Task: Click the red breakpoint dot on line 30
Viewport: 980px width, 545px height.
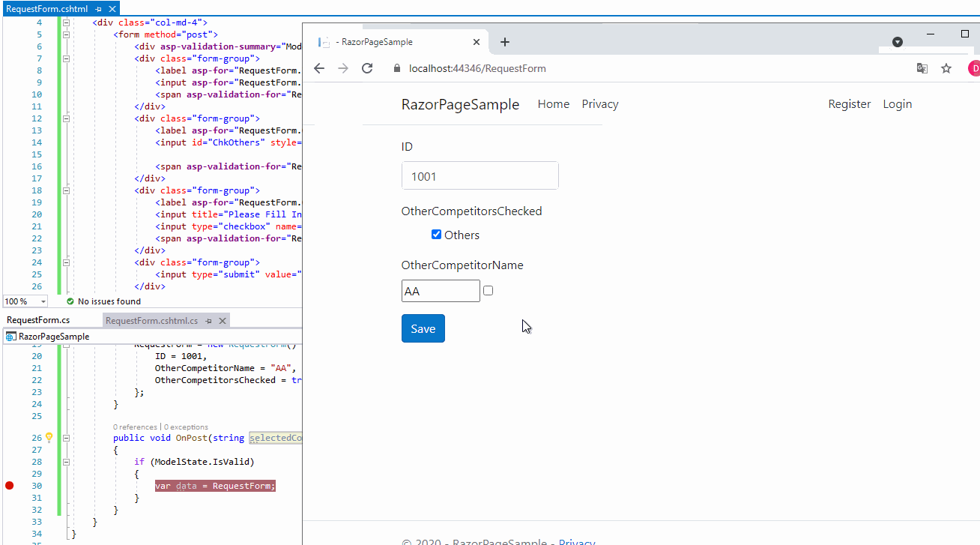Action: 9,485
